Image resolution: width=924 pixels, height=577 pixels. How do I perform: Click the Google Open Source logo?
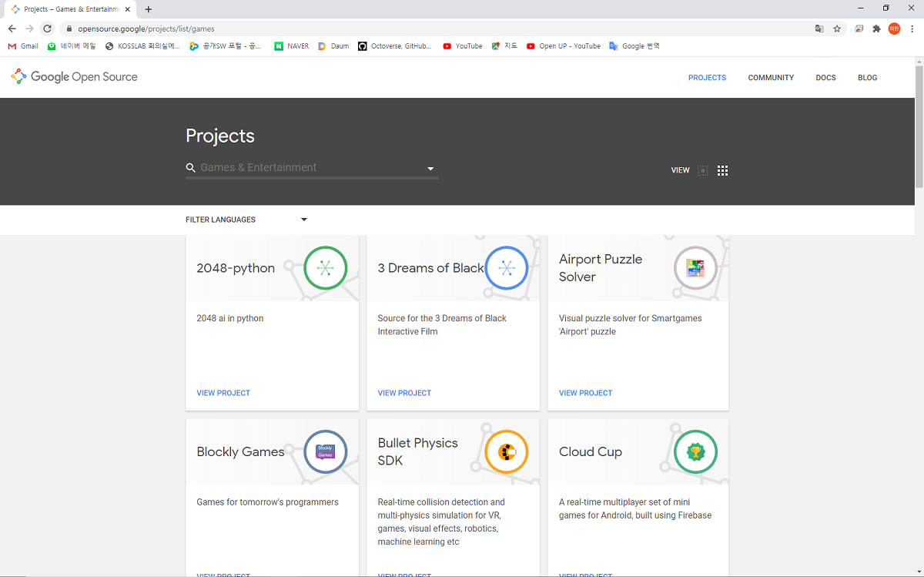click(74, 77)
